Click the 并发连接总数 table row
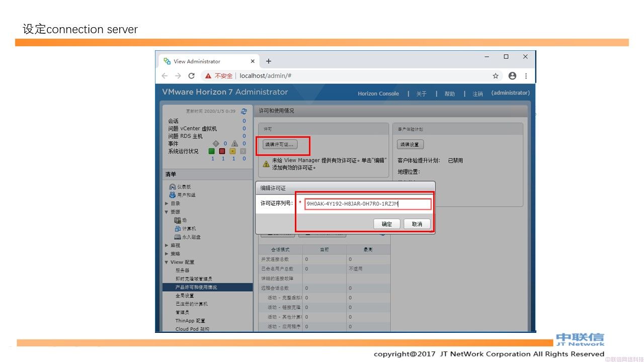Viewport: 644px width, 362px height. pos(324,259)
